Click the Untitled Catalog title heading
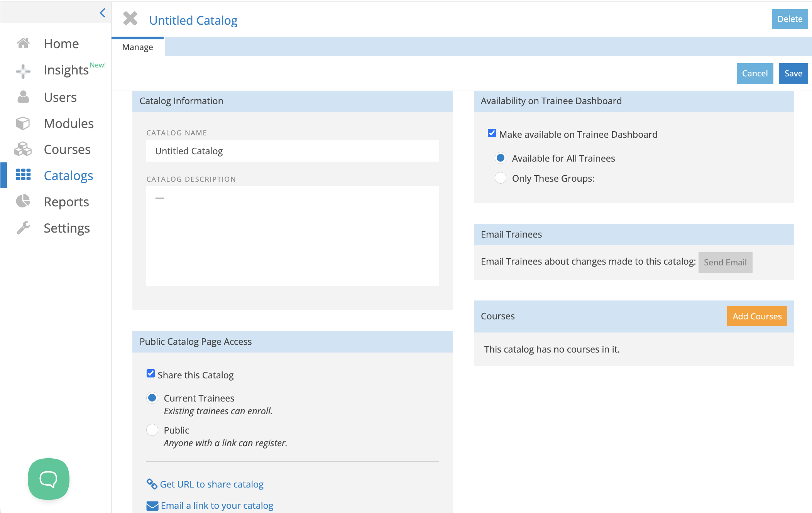 (x=193, y=20)
